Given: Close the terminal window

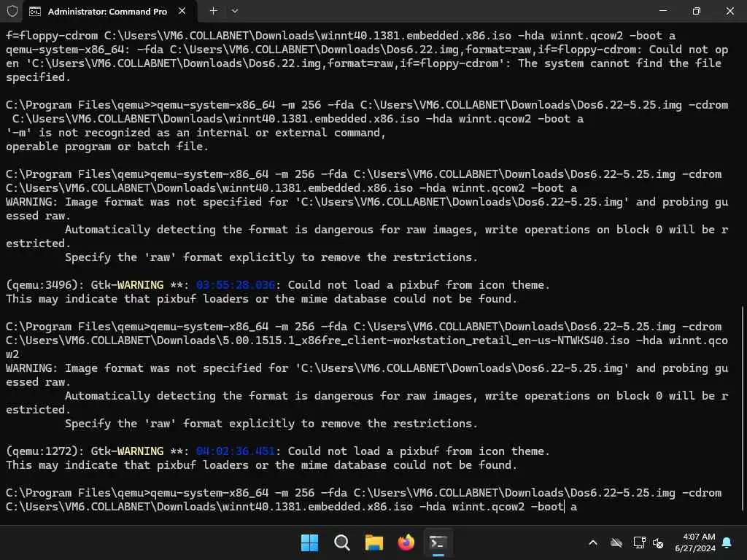Looking at the screenshot, I should point(729,11).
